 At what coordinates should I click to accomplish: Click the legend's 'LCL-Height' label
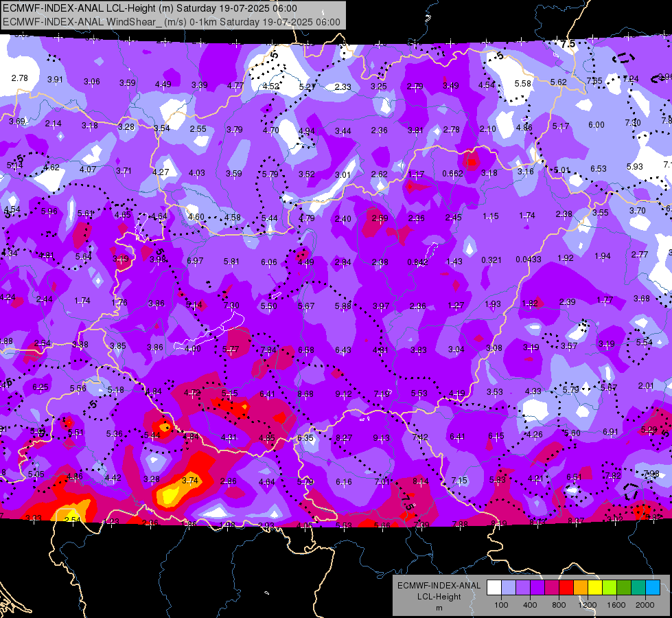click(439, 597)
